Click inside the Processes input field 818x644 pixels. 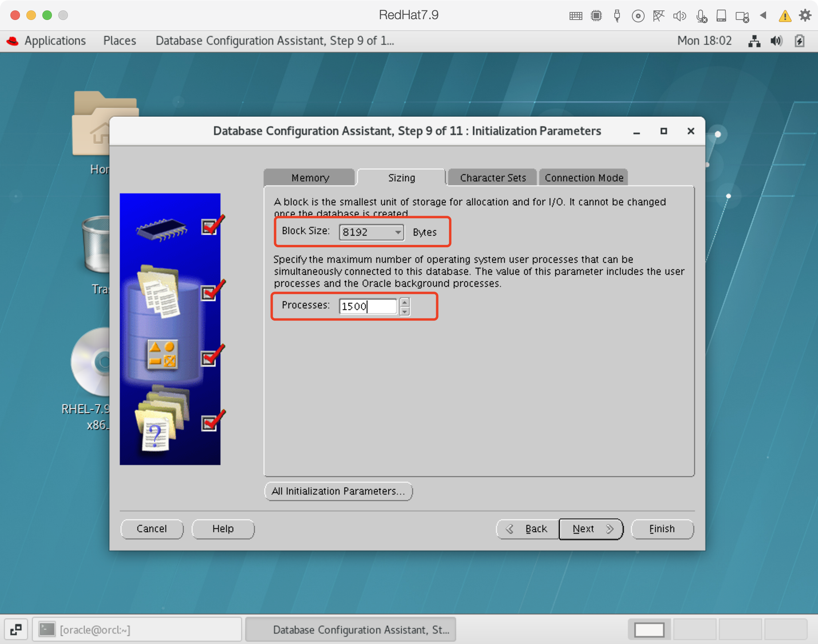(x=367, y=306)
